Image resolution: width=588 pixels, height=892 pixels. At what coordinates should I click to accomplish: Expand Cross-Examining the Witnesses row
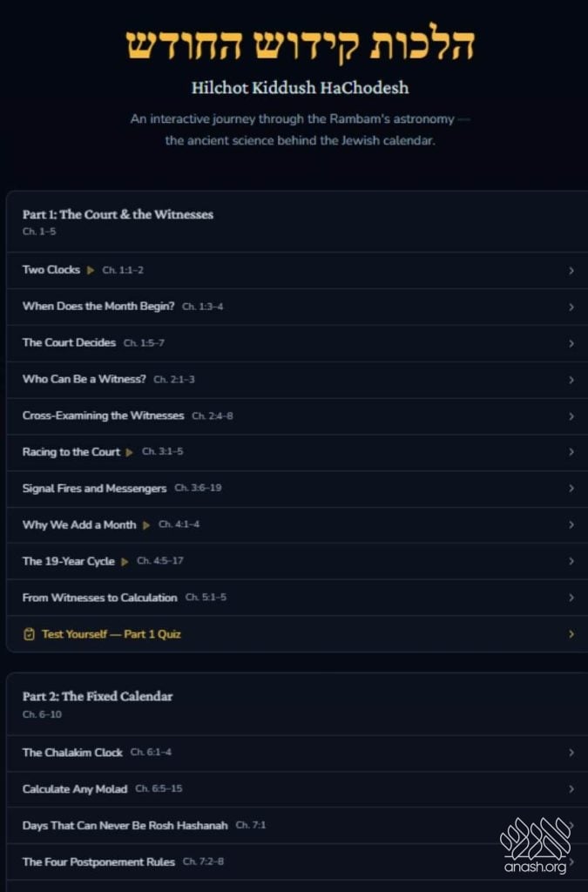click(x=104, y=416)
